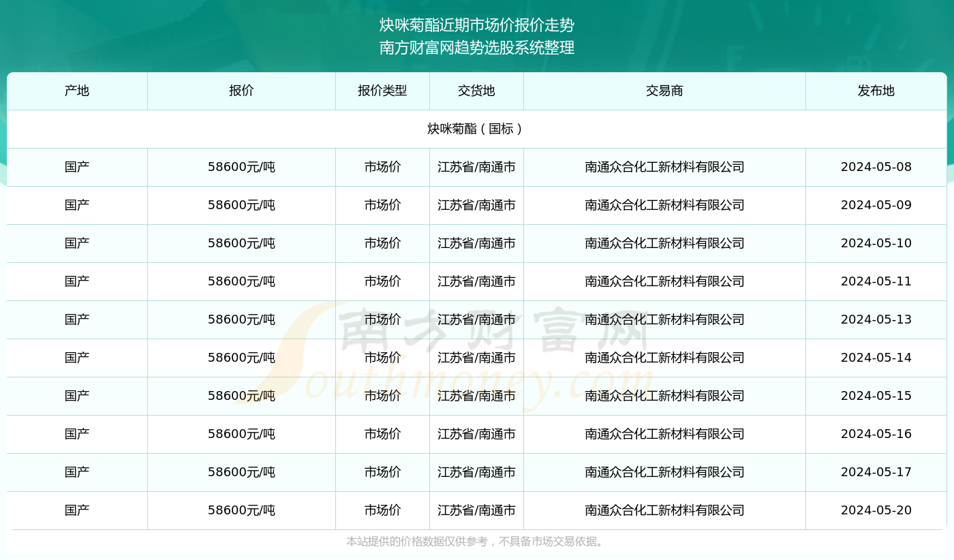Click 江苏省/南通市 in the 2024-05-16 row
This screenshot has width=954, height=560.
coord(476,434)
